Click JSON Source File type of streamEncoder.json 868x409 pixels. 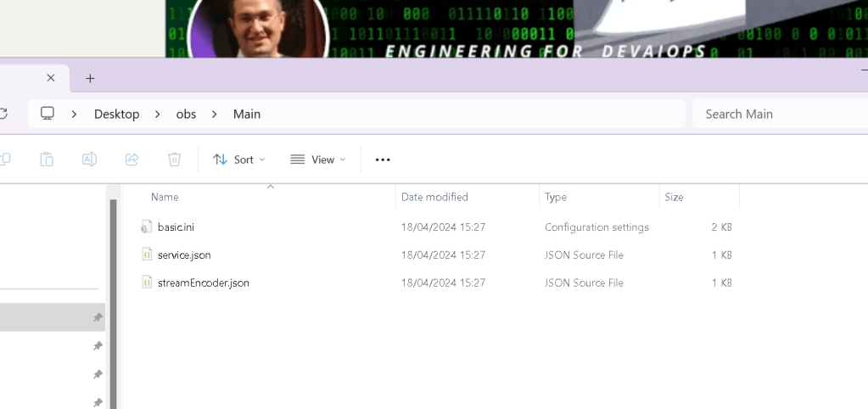click(x=584, y=283)
